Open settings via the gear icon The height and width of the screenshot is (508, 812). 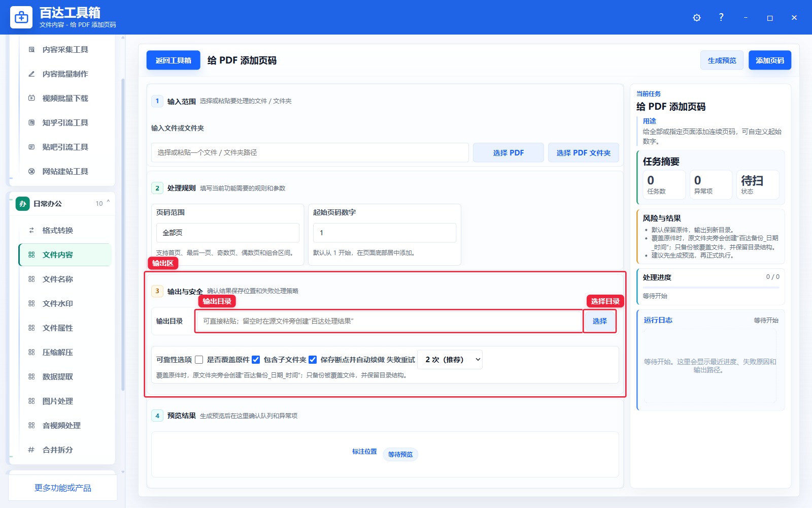pyautogui.click(x=697, y=18)
